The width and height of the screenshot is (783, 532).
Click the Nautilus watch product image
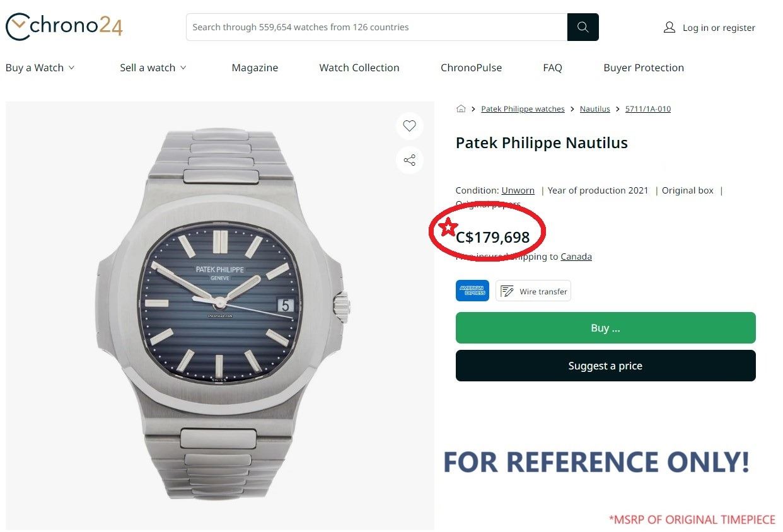pyautogui.click(x=220, y=315)
